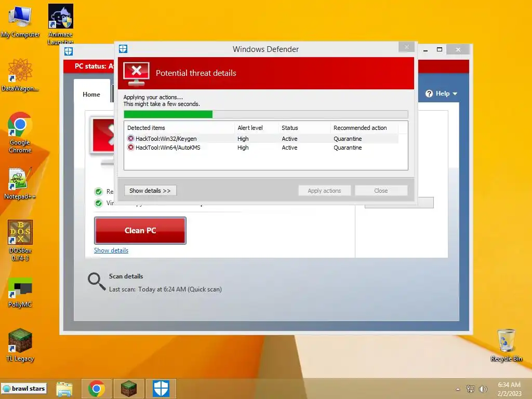Click the first green check status icon
This screenshot has height=399, width=532.
(99, 192)
